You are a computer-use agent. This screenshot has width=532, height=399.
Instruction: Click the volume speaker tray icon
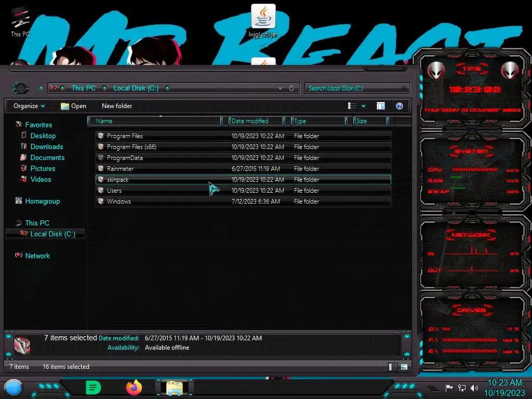[474, 388]
